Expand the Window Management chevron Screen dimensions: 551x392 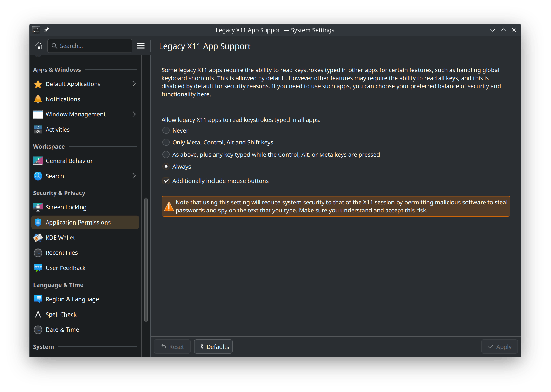(134, 114)
